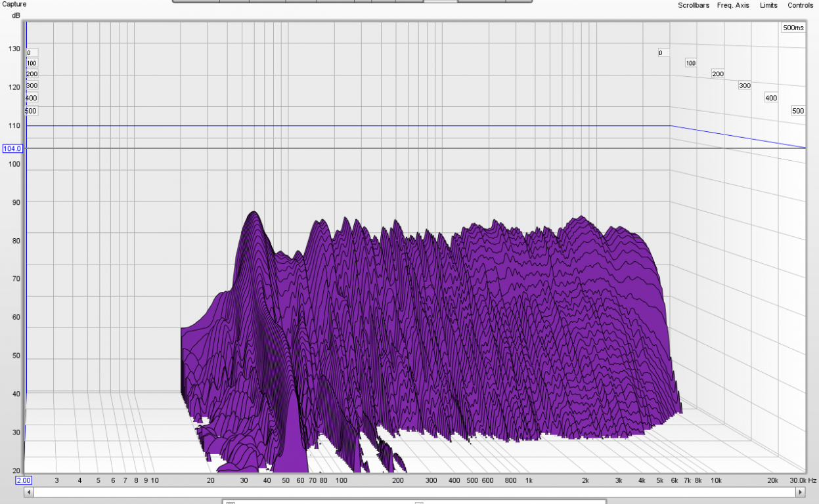Screen dimensions: 819x504
Task: Click the 120 label on the dB axis
Action: [14, 87]
